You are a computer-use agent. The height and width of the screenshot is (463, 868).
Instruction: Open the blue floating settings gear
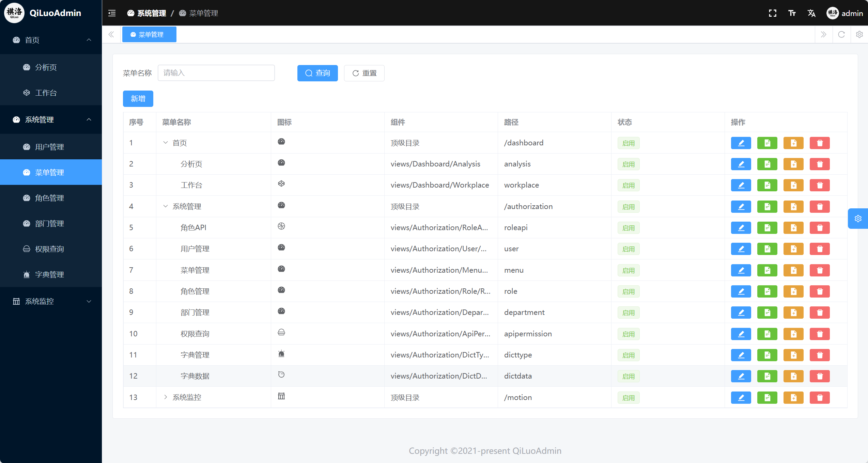click(858, 219)
